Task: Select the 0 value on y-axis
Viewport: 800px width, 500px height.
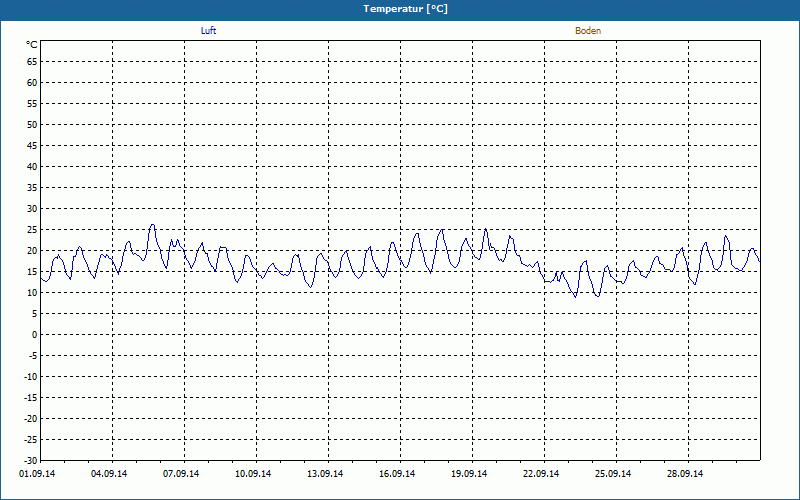Action: [x=35, y=335]
